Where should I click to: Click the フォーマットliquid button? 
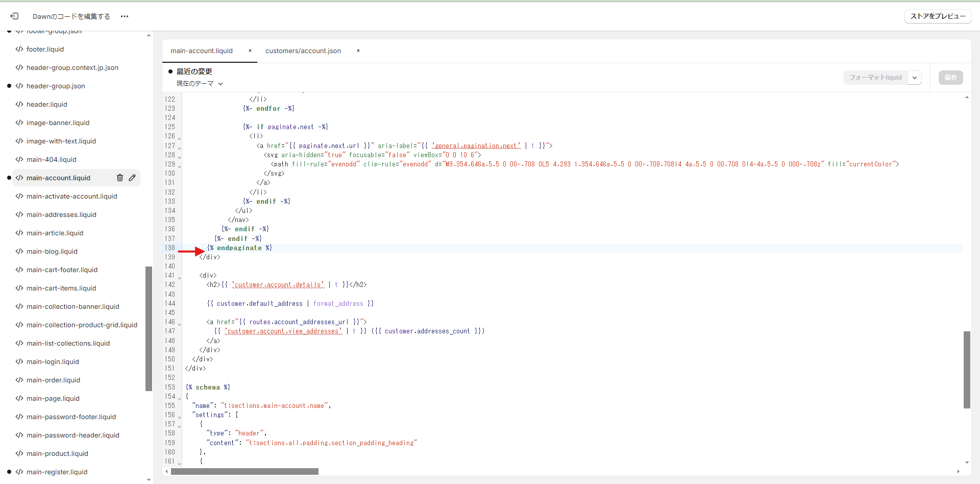(x=875, y=78)
